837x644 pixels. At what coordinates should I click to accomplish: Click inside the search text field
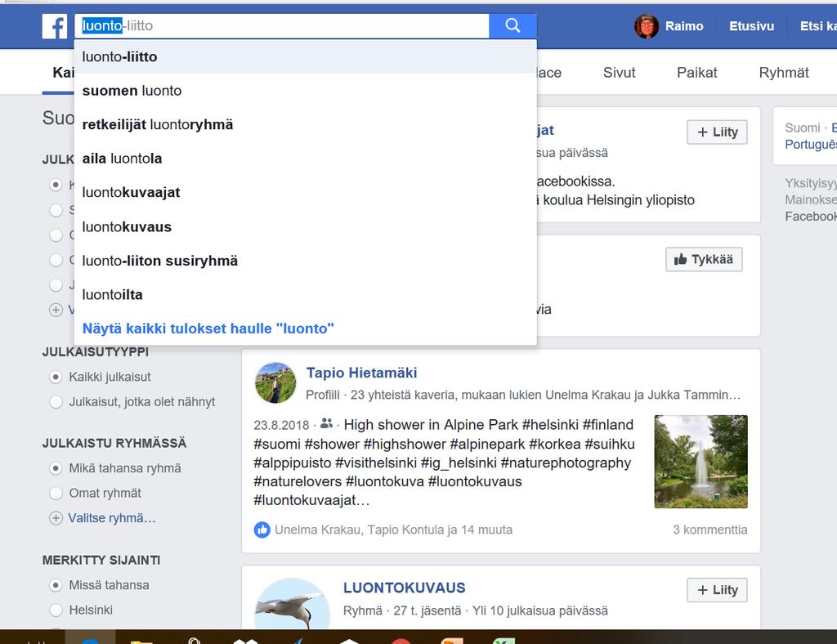coord(282,25)
